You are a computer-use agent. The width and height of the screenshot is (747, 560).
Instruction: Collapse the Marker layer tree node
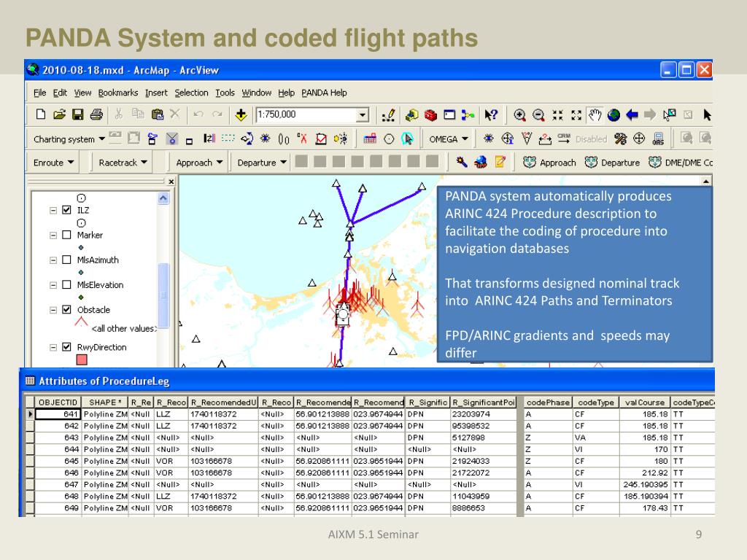click(53, 236)
